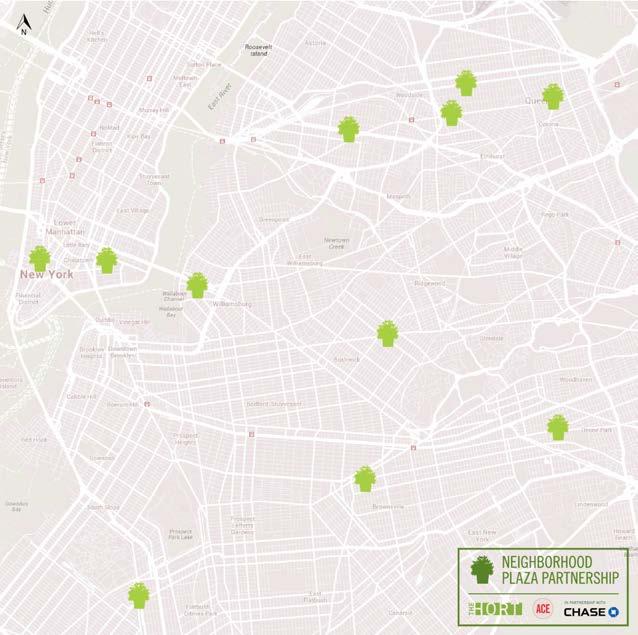Select the plant marker by Wallabout Channel
This screenshot has height=635, width=638.
(197, 285)
